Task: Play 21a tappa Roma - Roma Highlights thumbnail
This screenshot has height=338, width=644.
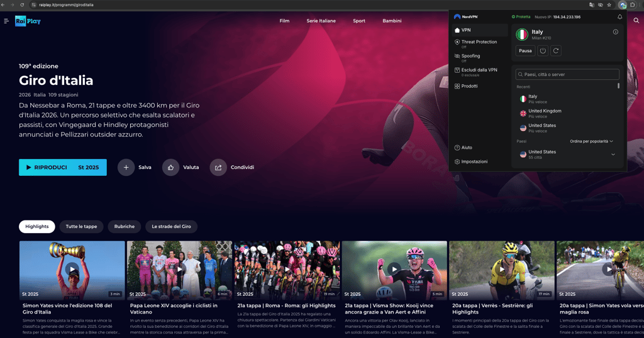Action: coord(287,270)
